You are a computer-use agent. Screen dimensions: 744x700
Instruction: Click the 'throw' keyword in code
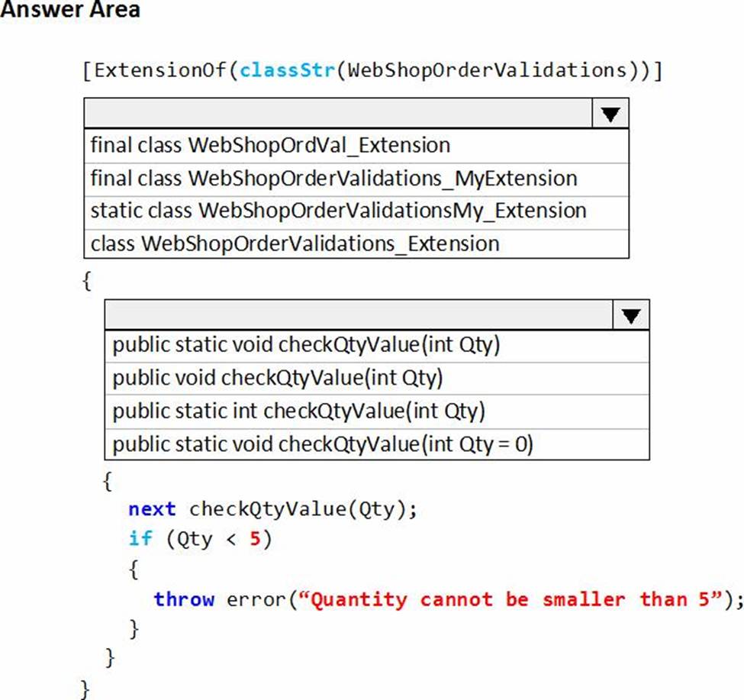[x=183, y=599]
